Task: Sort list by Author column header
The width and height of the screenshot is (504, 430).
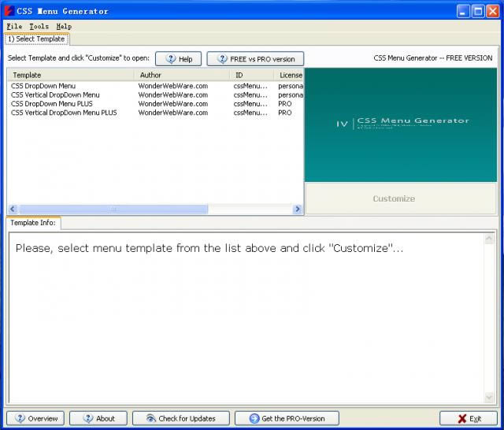Action: pos(150,75)
